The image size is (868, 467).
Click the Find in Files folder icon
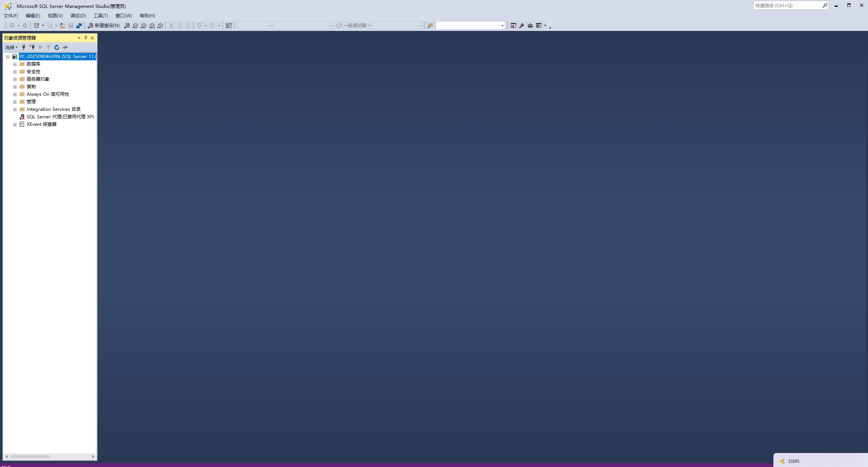[x=430, y=26]
